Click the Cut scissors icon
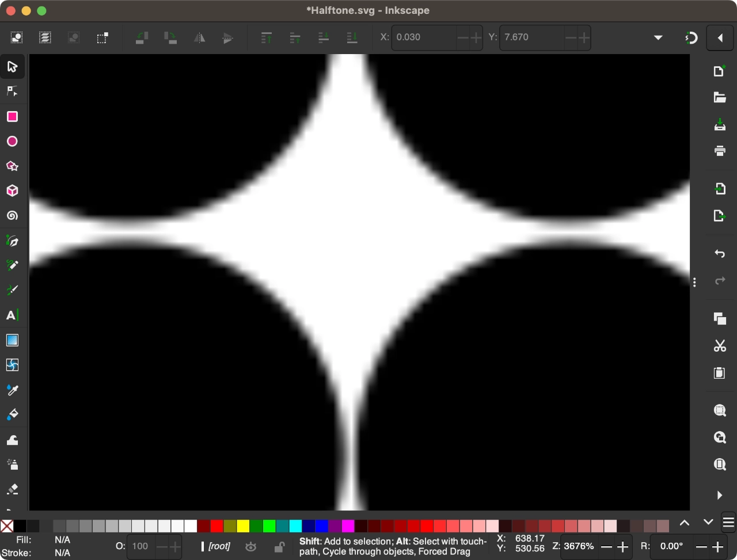 pyautogui.click(x=720, y=345)
